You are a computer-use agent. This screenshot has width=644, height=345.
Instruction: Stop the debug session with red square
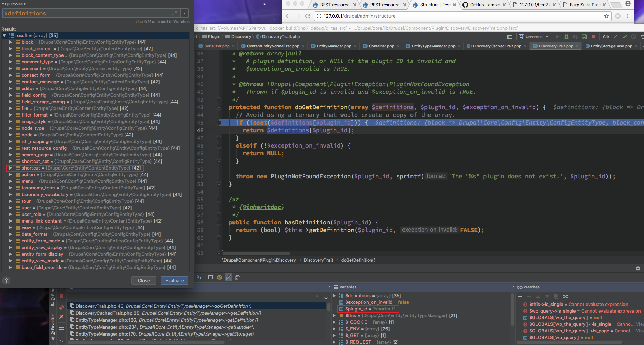(x=593, y=37)
